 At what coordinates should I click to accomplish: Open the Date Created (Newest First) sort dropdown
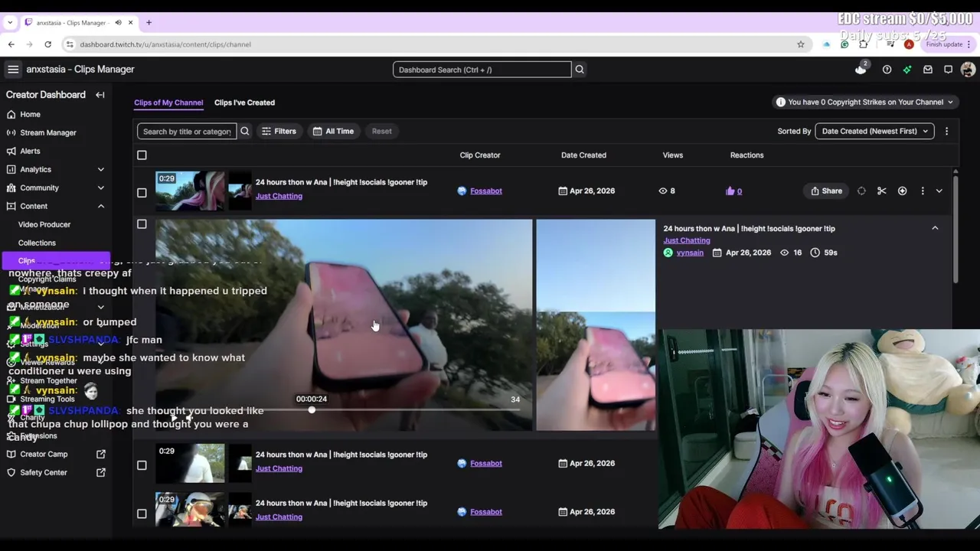tap(874, 131)
